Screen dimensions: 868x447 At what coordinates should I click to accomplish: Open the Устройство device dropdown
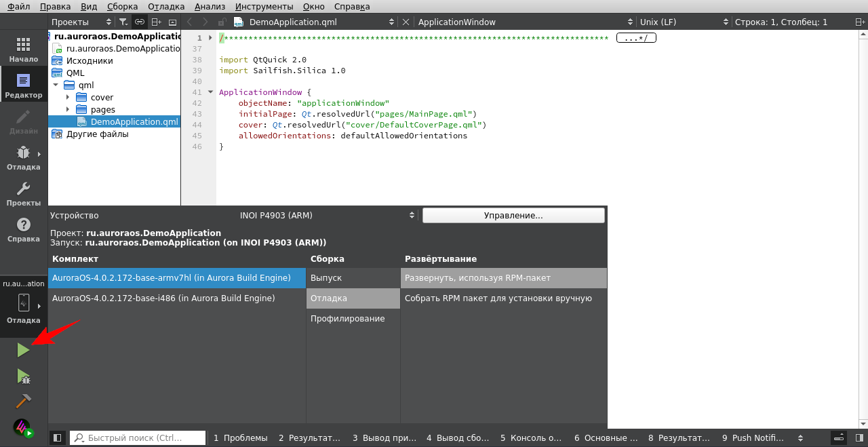pyautogui.click(x=327, y=216)
